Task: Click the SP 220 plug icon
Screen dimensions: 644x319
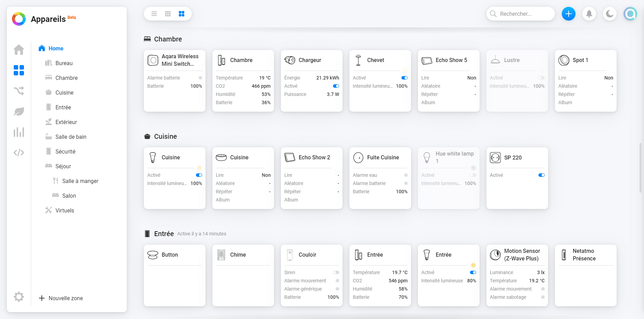Action: 495,158
